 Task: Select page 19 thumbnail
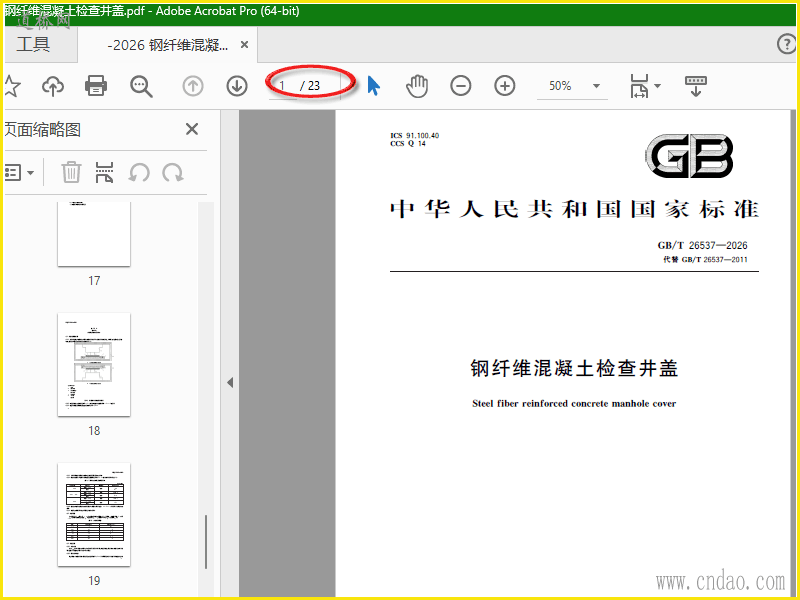(94, 514)
